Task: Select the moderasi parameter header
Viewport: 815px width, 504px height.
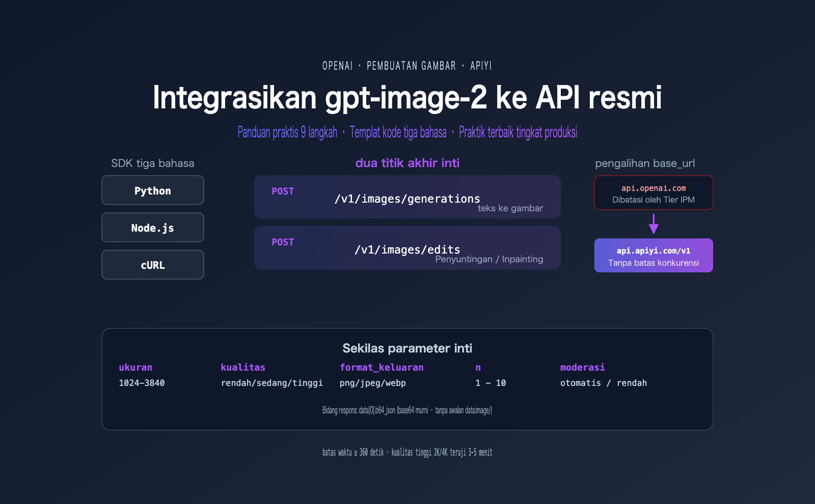Action: (x=582, y=367)
